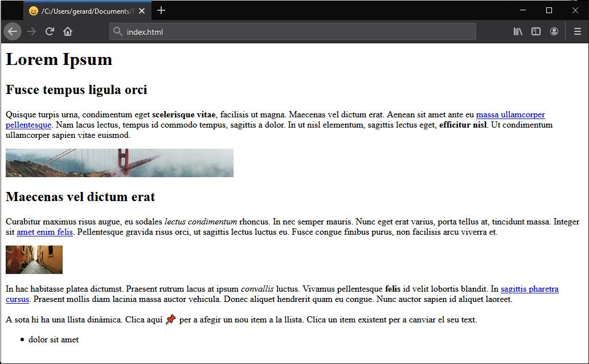Viewport: 589px width, 364px height.
Task: Open the hamburger application menu
Action: (x=578, y=32)
